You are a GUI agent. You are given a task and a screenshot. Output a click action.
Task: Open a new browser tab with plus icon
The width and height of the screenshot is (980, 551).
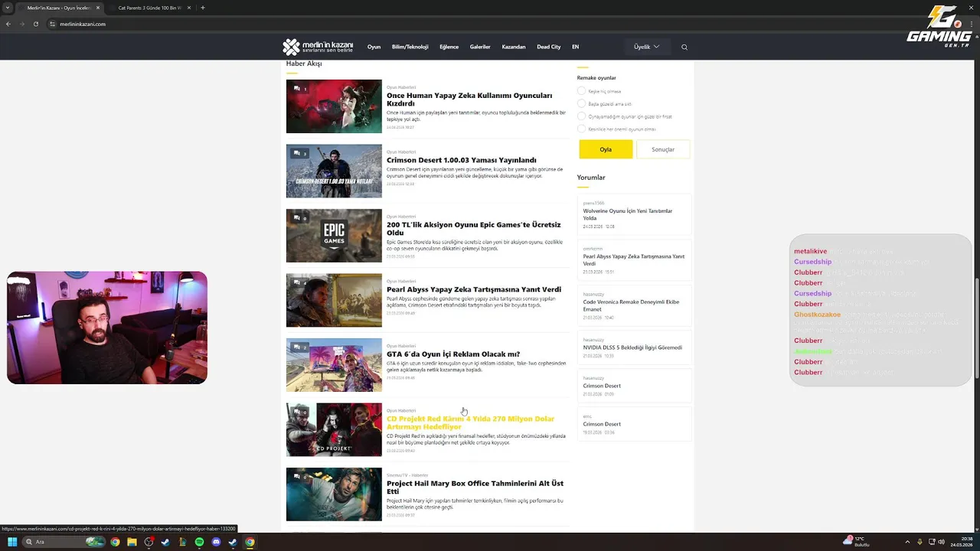point(202,8)
